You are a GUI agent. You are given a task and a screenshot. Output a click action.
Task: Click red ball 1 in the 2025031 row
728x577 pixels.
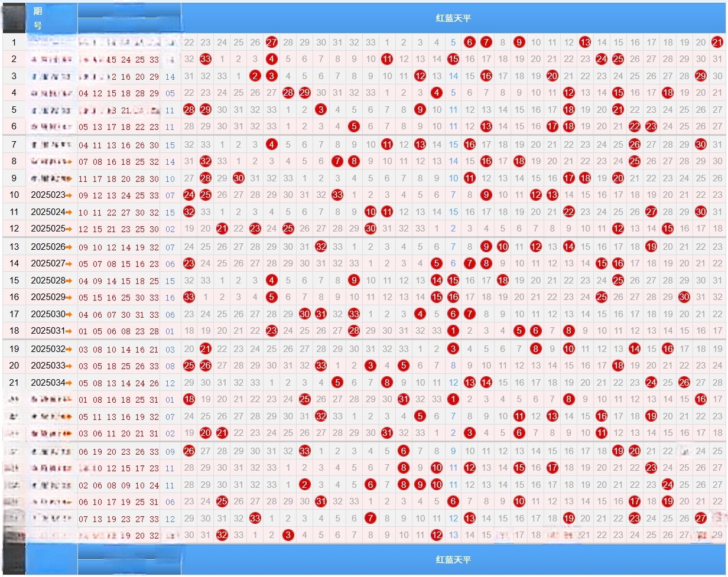coord(453,331)
